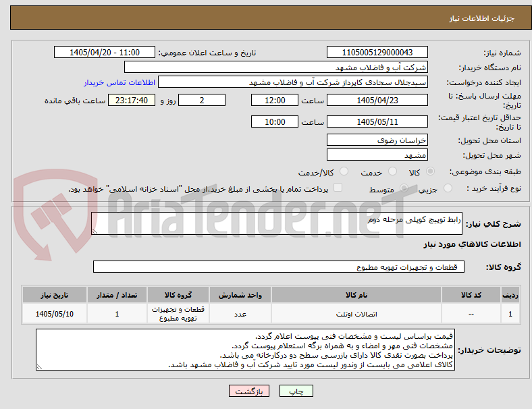Click the quantity cell showing 1
Viewport: 532px width, 409px height.
117,314
